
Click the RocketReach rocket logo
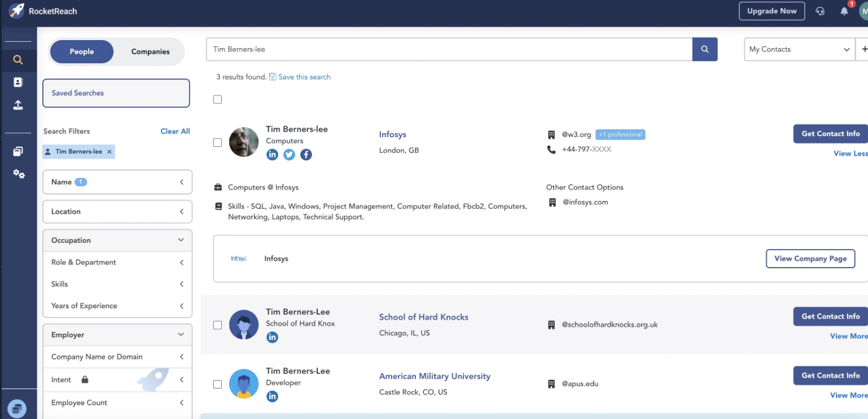pyautogui.click(x=17, y=11)
